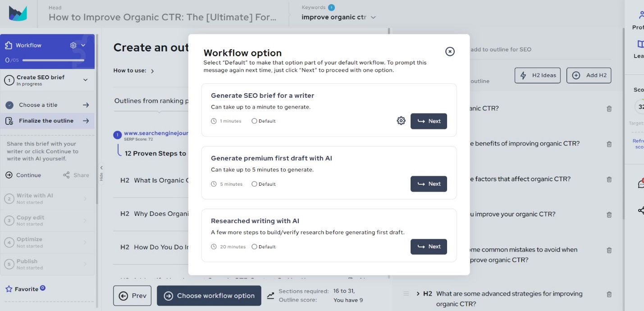Expand the How to use section

pyautogui.click(x=152, y=71)
